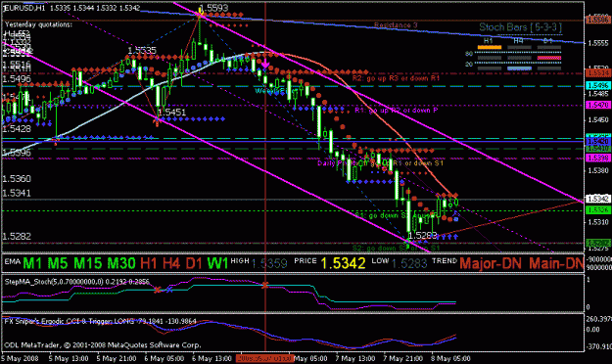612x364 pixels.
Task: Click the red D1 timeframe in the EMA bar
Action: [195, 263]
